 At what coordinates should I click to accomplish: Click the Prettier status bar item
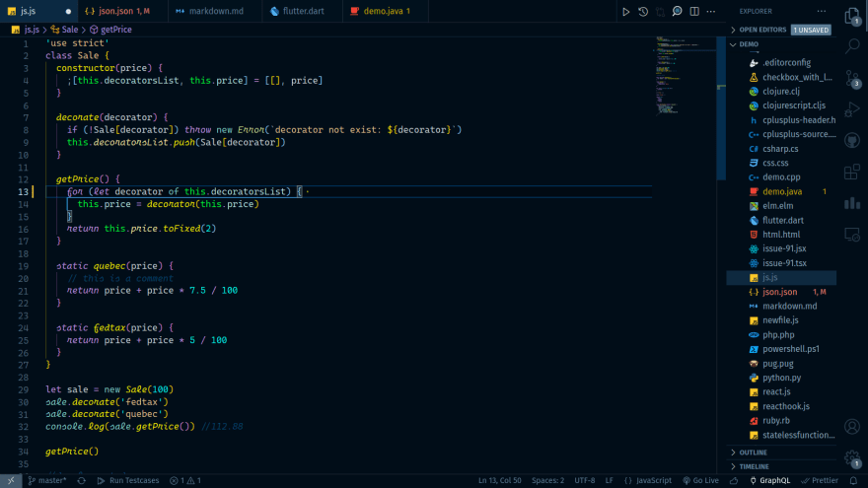820,481
